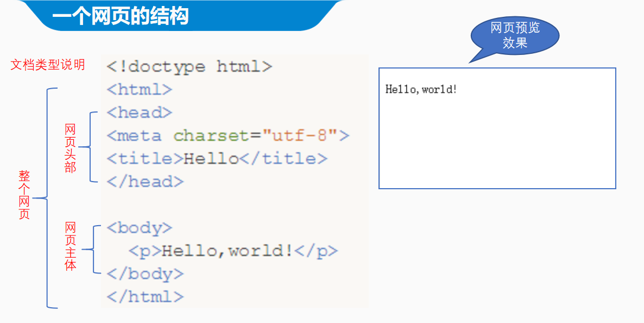The height and width of the screenshot is (323, 644).
Task: Click the Hello,world! text in preview box
Action: coord(421,89)
